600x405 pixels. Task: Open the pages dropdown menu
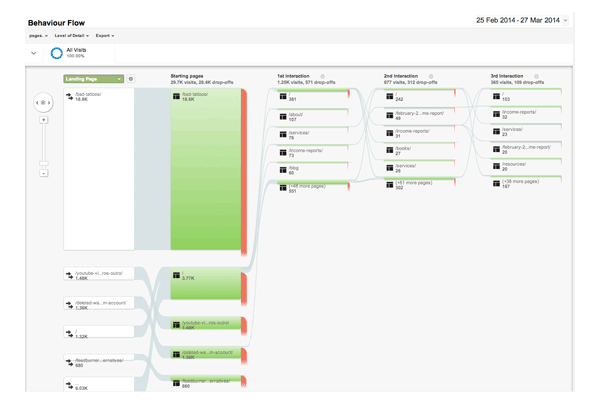pyautogui.click(x=38, y=36)
